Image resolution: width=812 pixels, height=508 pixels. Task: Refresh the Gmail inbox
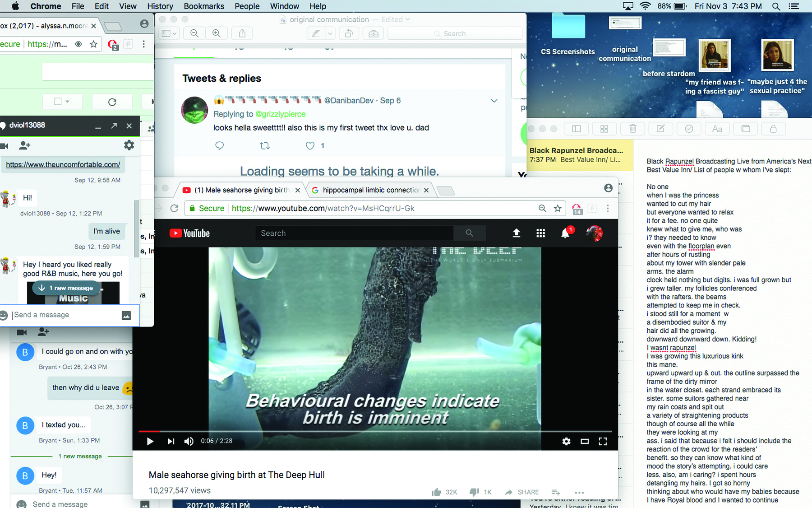pos(112,102)
